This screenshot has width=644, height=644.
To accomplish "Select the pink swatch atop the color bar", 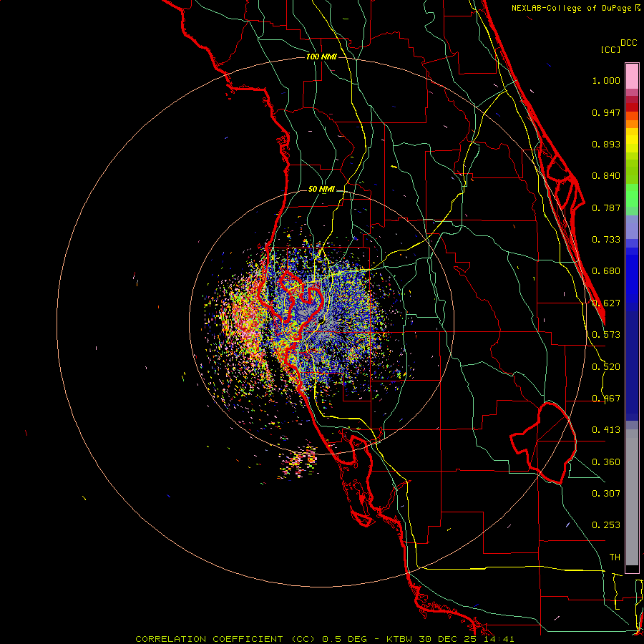I will click(x=632, y=77).
